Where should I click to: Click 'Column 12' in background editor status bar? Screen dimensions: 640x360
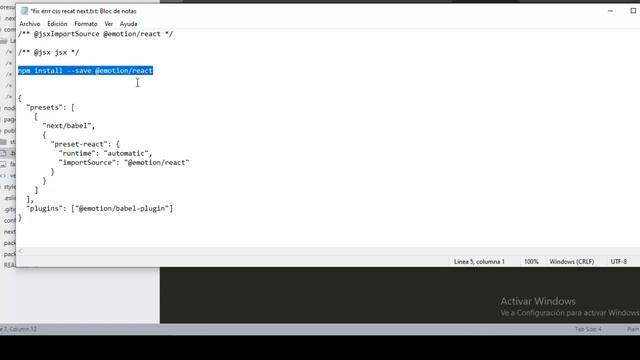[x=23, y=329]
